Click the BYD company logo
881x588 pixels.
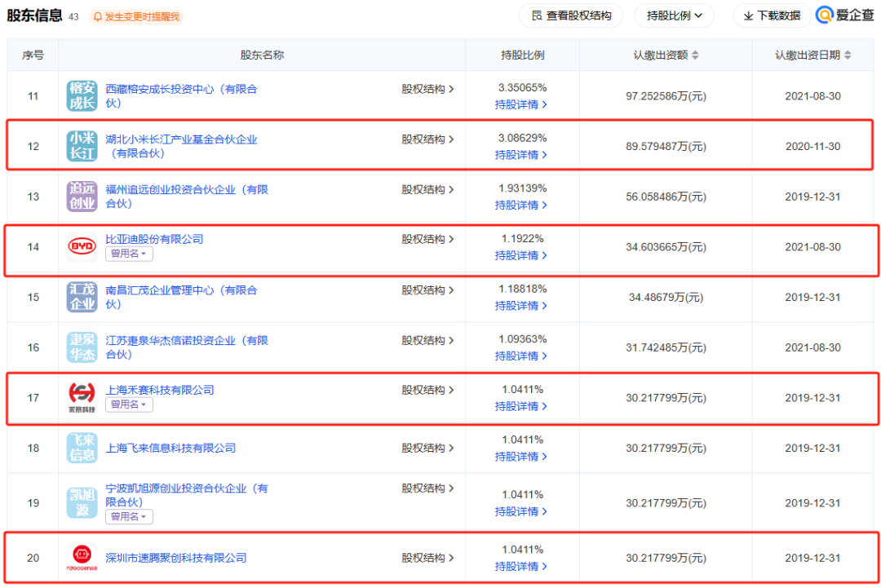(82, 246)
